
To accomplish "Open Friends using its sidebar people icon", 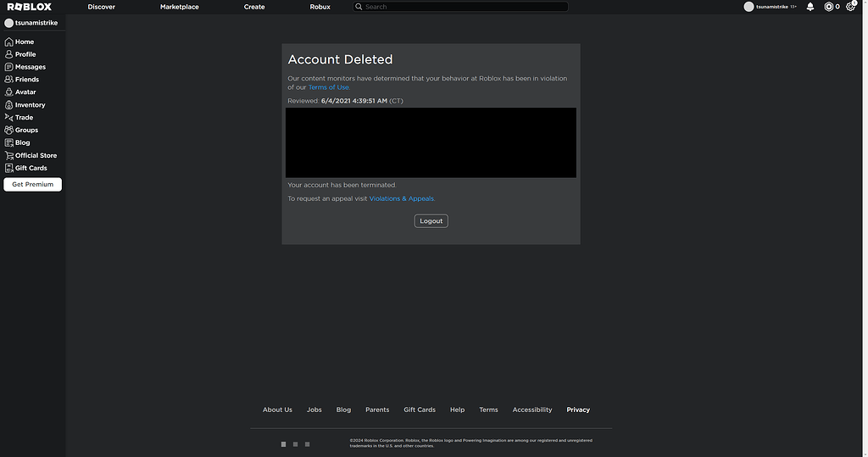I will (x=8, y=79).
